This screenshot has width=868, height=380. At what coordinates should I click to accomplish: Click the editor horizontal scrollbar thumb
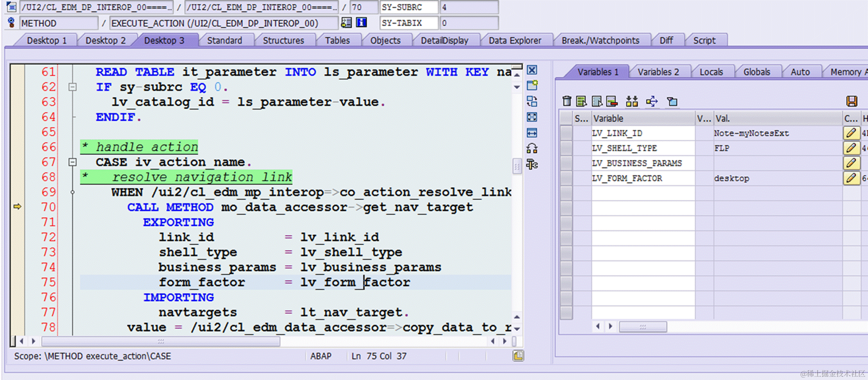(161, 341)
